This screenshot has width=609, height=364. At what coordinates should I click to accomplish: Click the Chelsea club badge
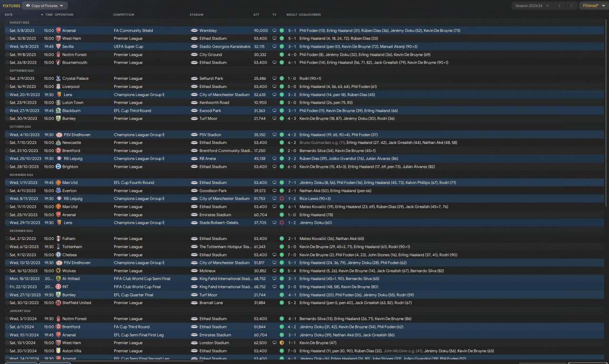(59, 255)
